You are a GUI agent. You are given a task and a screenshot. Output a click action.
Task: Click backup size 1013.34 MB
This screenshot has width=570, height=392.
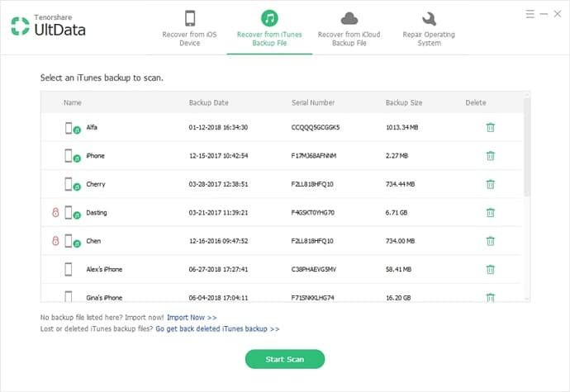(x=401, y=128)
